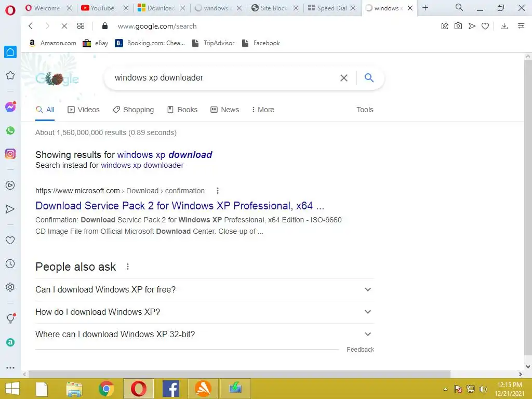
Task: Open the Facebook bookmark in the bookmarks bar
Action: 261,43
